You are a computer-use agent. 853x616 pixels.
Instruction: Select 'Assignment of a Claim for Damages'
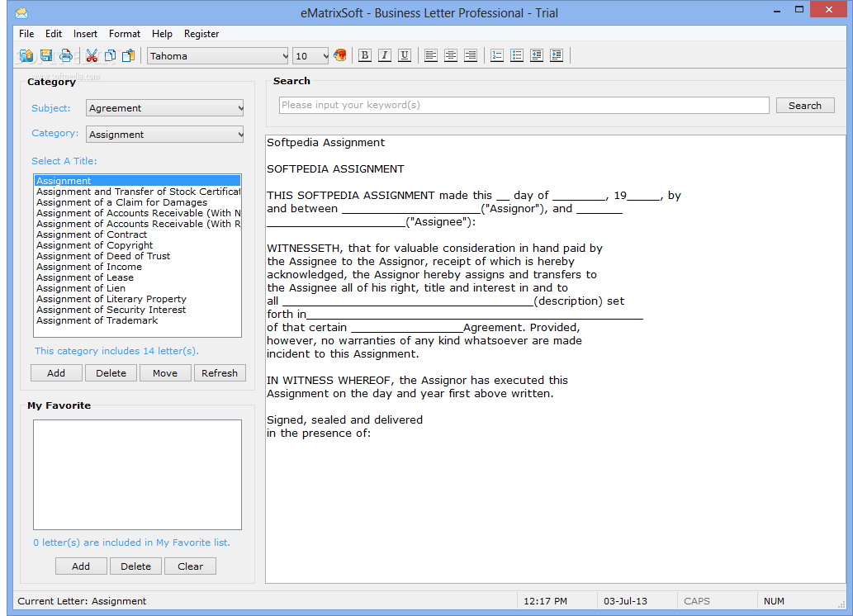[x=138, y=202]
